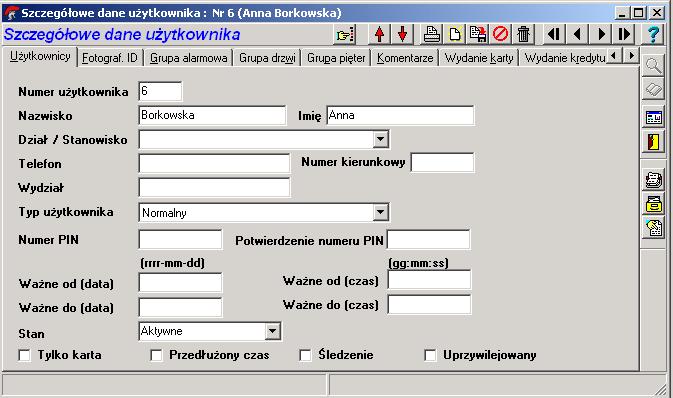Image resolution: width=673 pixels, height=398 pixels.
Task: Click the Numer użytkownika field
Action: tap(160, 91)
